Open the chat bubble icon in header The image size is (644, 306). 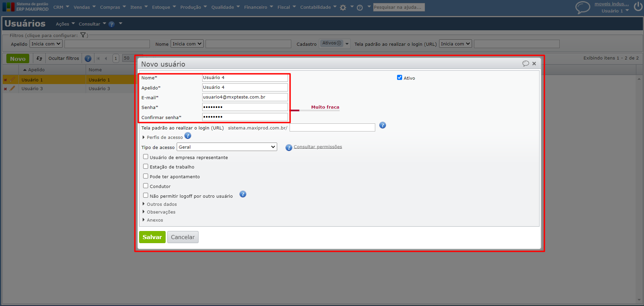583,7
